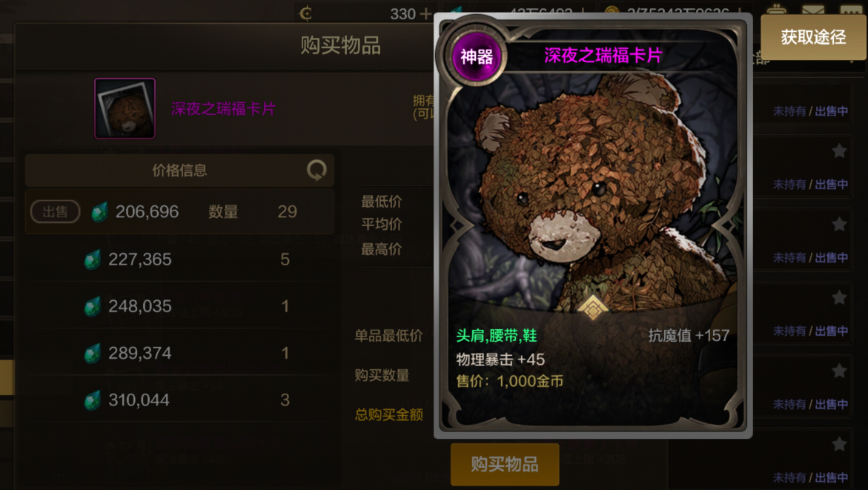The width and height of the screenshot is (868, 490).
Task: Select the 出售 tag on first listing
Action: pyautogui.click(x=56, y=211)
